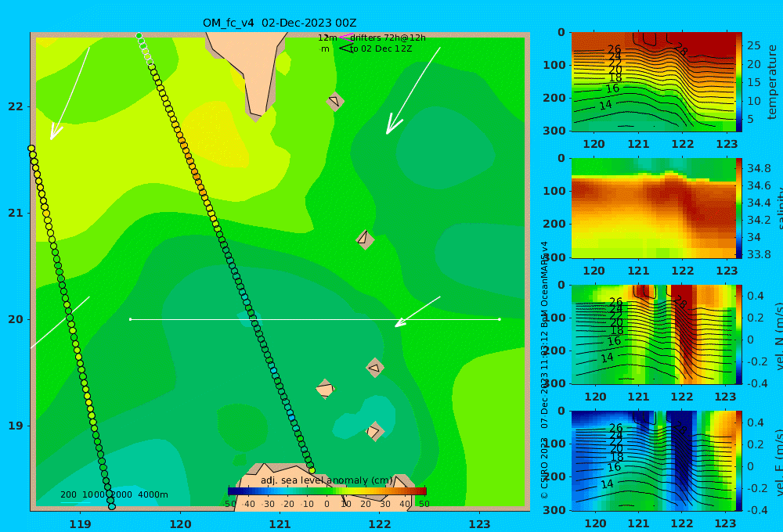Click the black arrow legend symbol
Image resolution: width=783 pixels, height=532 pixels.
tap(346, 48)
